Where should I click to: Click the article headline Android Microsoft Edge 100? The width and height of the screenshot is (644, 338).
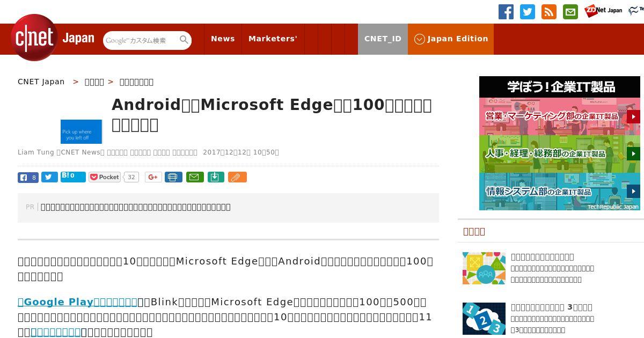pyautogui.click(x=272, y=114)
